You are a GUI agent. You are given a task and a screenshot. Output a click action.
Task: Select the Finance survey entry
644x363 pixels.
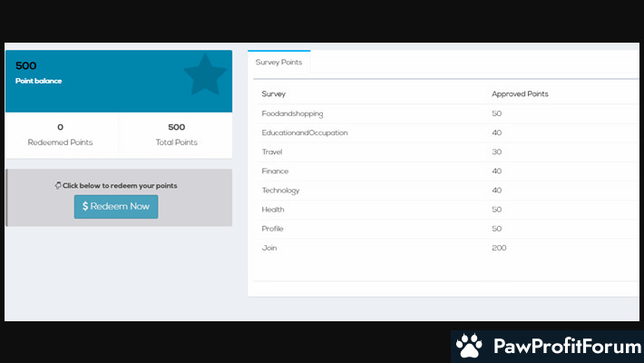pyautogui.click(x=276, y=171)
